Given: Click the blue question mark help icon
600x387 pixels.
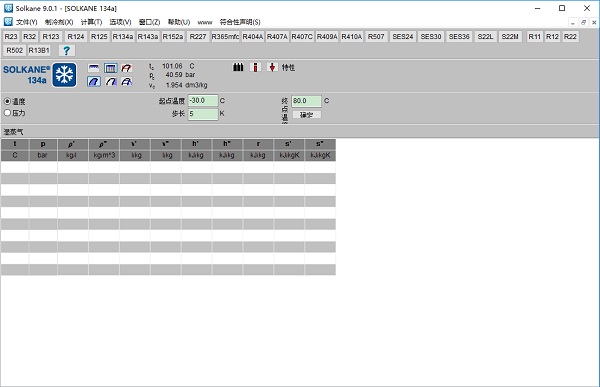Looking at the screenshot, I should tap(67, 51).
